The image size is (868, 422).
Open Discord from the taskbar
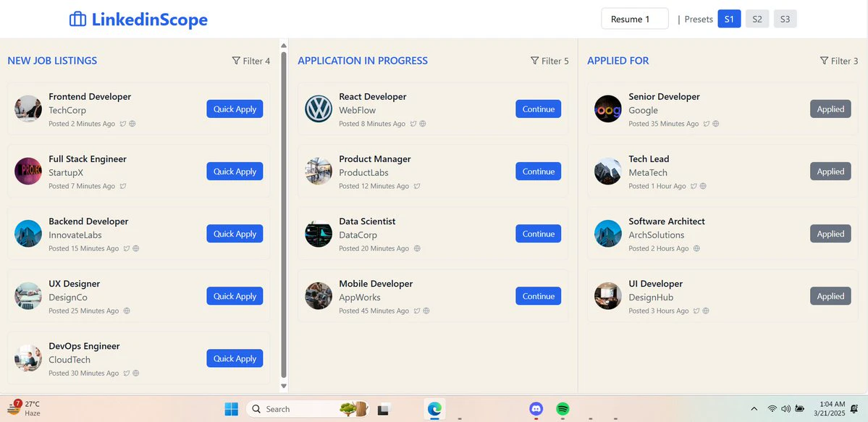[x=536, y=409]
